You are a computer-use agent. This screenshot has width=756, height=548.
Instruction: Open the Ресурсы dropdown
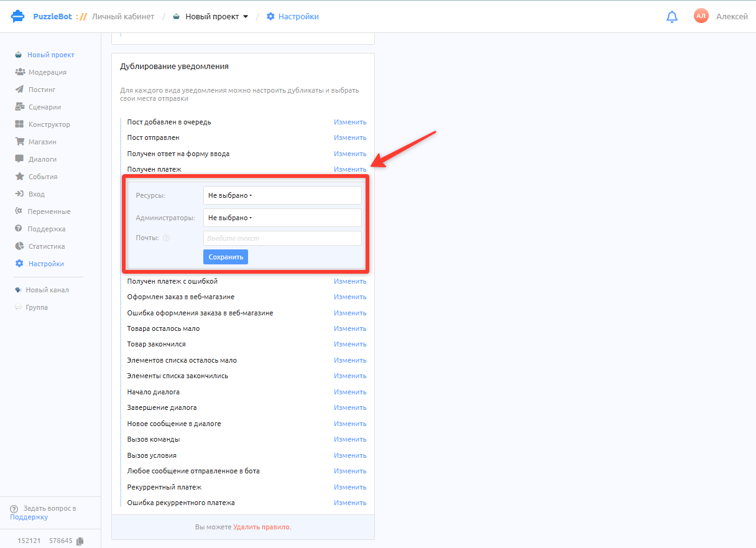[x=282, y=195]
